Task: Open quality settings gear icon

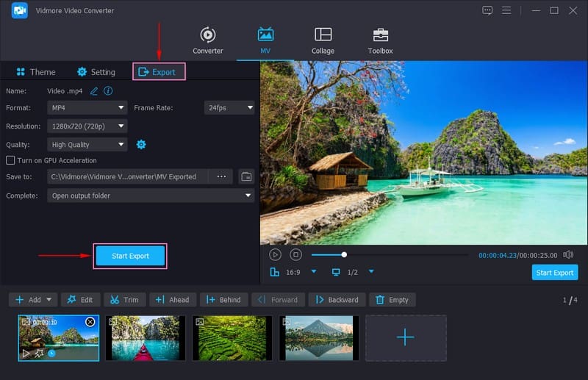Action: point(141,145)
